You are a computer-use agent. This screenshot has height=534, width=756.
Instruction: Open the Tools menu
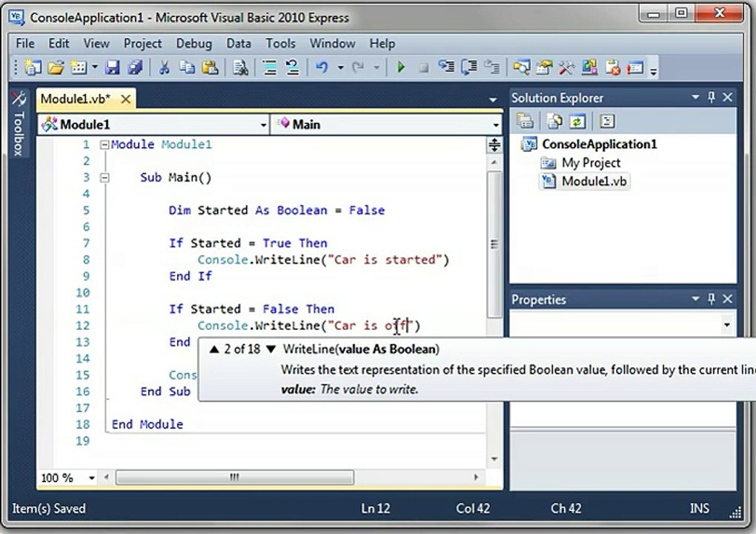click(281, 44)
